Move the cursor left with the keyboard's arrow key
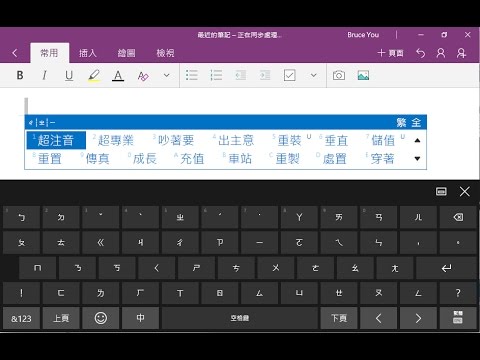The image size is (480, 360). 378,319
